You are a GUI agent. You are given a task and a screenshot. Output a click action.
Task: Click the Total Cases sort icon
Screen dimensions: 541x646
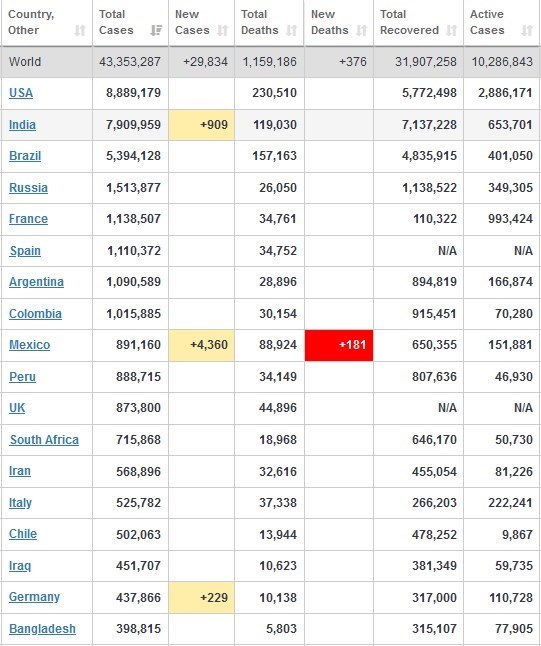tap(156, 30)
